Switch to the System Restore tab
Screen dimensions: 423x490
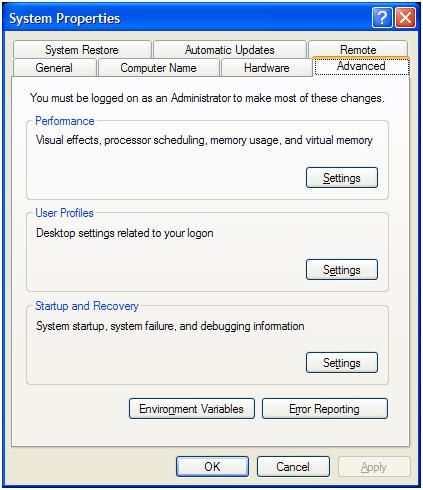coord(82,50)
